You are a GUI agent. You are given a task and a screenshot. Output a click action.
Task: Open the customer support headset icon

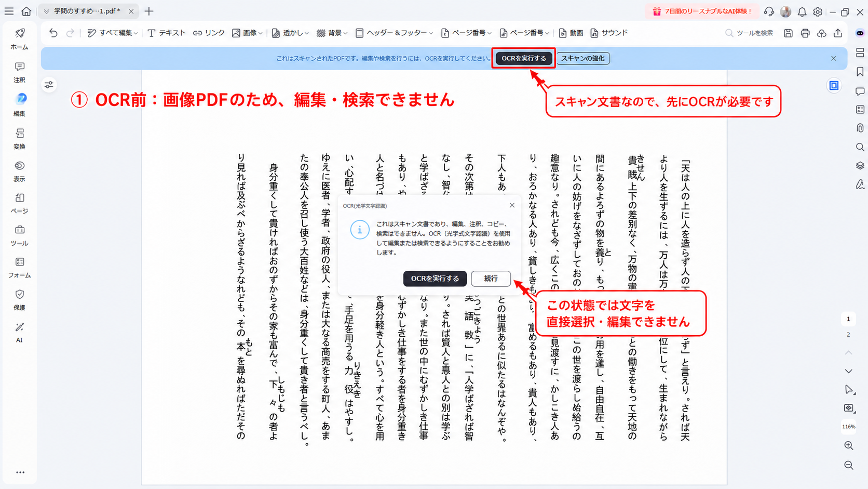pos(769,11)
